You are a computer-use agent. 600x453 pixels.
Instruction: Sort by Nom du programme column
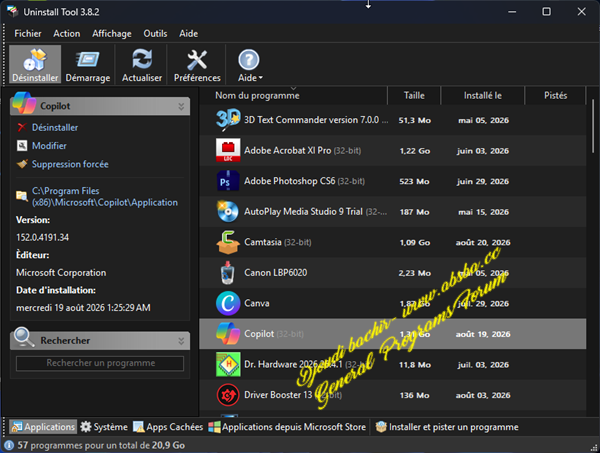257,96
